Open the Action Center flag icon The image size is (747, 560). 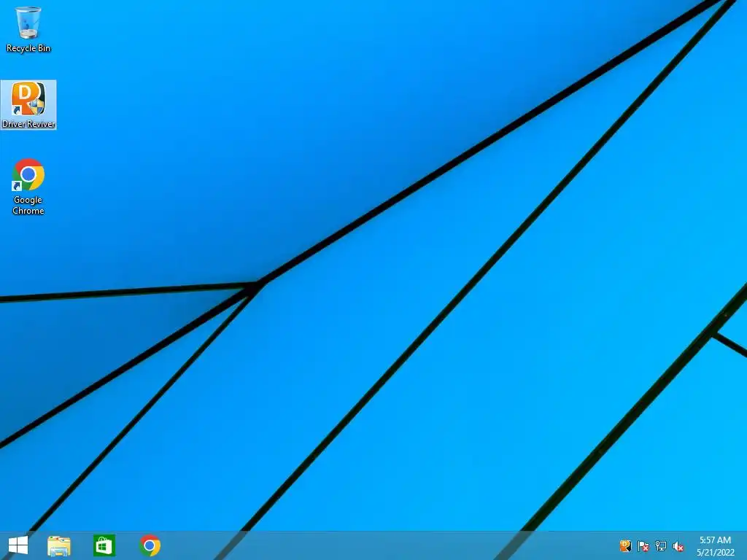pyautogui.click(x=643, y=546)
